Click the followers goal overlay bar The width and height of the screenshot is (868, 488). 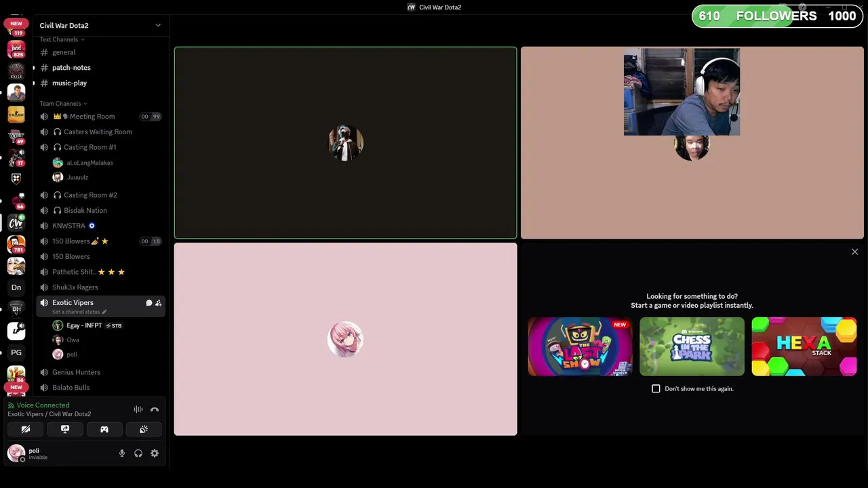tap(777, 16)
